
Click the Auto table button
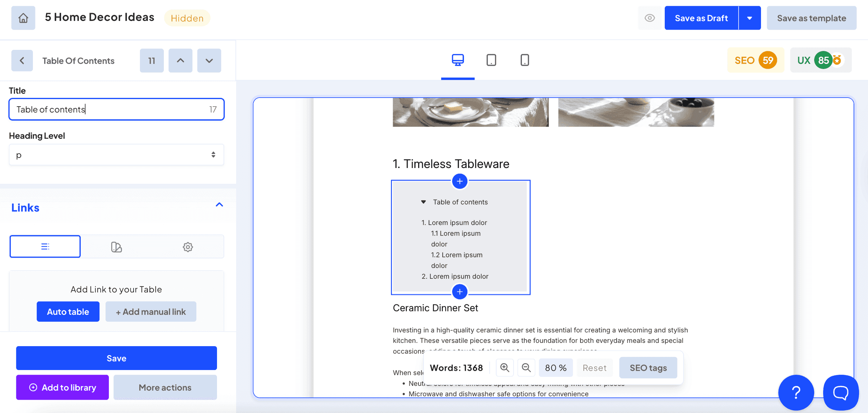coord(68,311)
